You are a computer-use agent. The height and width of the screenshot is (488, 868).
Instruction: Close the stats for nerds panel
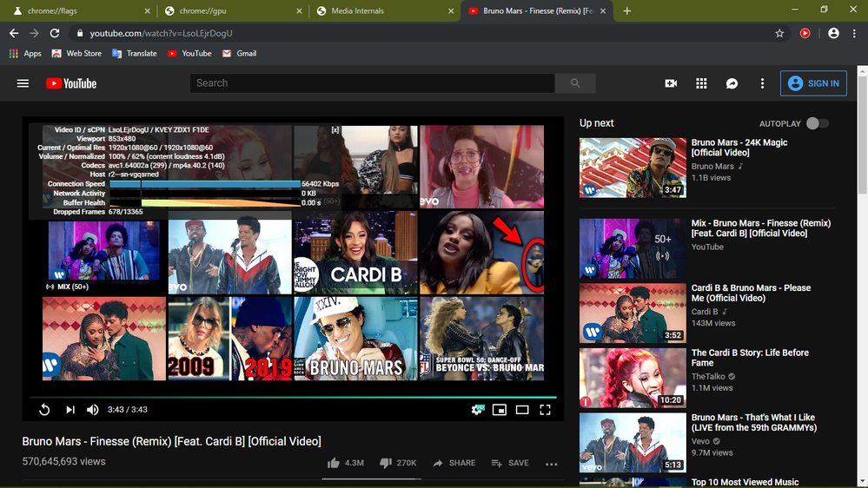[335, 130]
